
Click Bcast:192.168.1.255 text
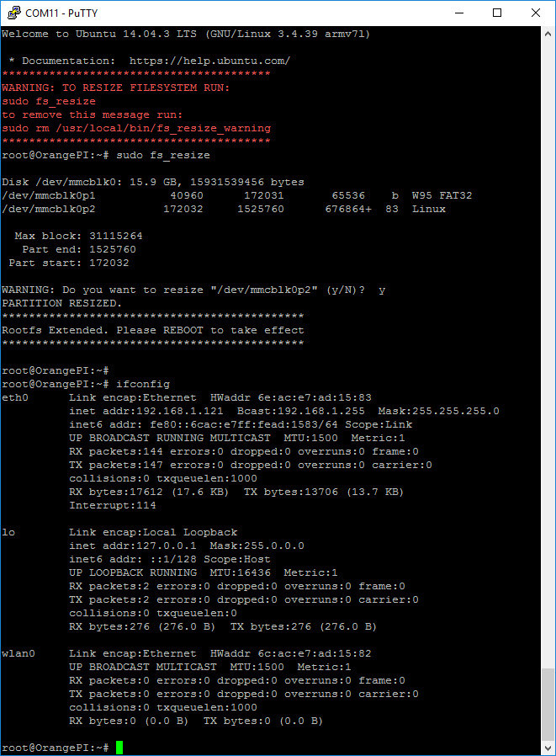point(301,412)
